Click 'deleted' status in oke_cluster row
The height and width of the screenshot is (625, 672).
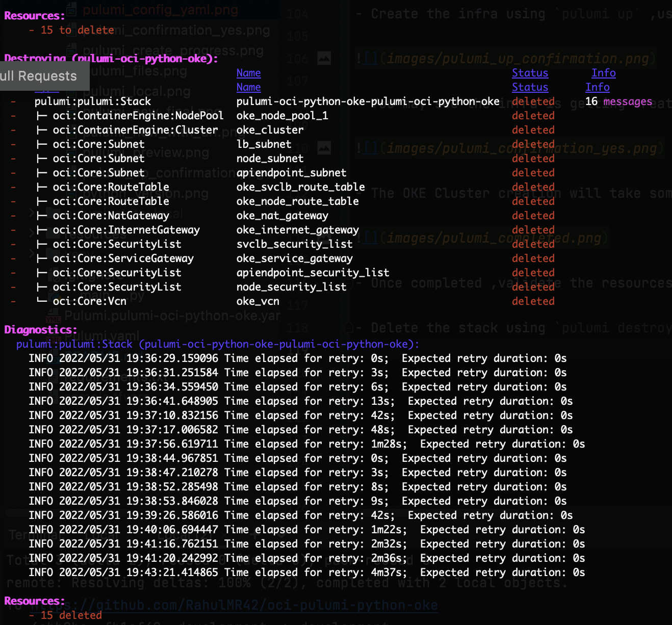(x=533, y=130)
